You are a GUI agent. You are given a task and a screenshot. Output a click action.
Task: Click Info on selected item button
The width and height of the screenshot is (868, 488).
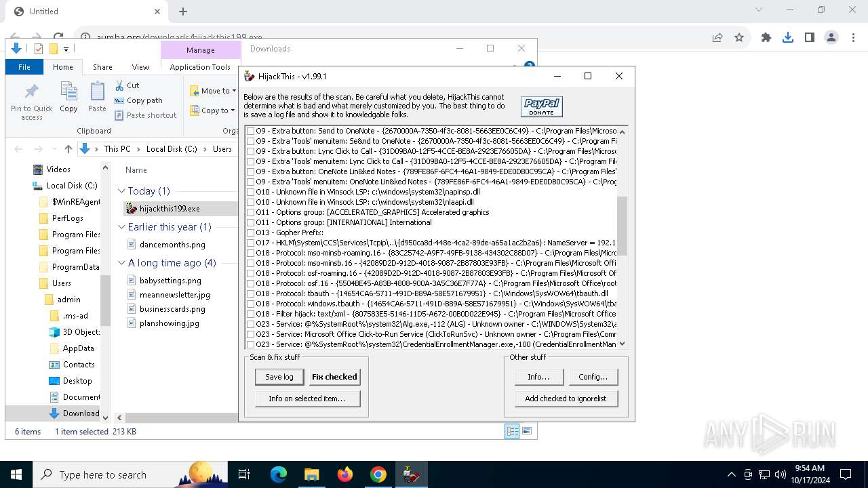[x=307, y=399]
